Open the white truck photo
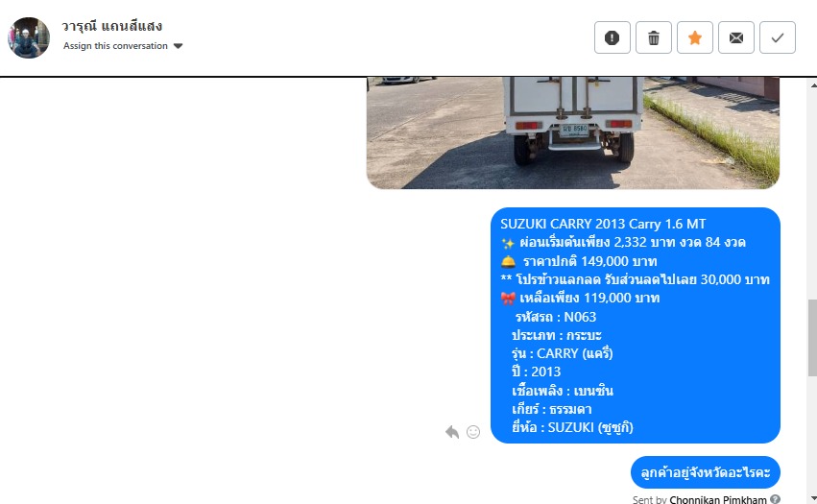The height and width of the screenshot is (504, 817). coord(573,132)
